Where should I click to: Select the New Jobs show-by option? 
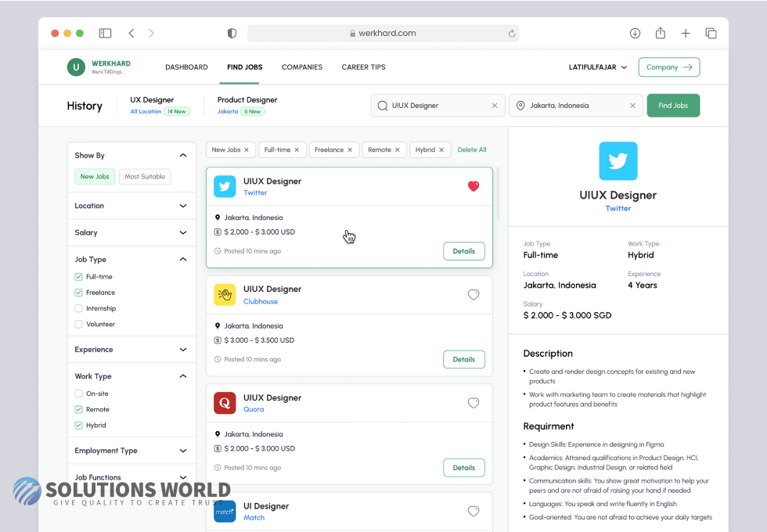[x=95, y=177]
